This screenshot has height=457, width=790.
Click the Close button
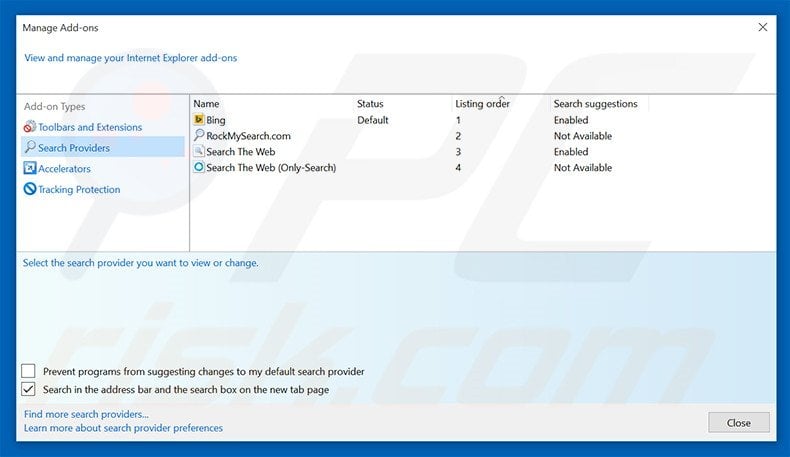tap(739, 423)
